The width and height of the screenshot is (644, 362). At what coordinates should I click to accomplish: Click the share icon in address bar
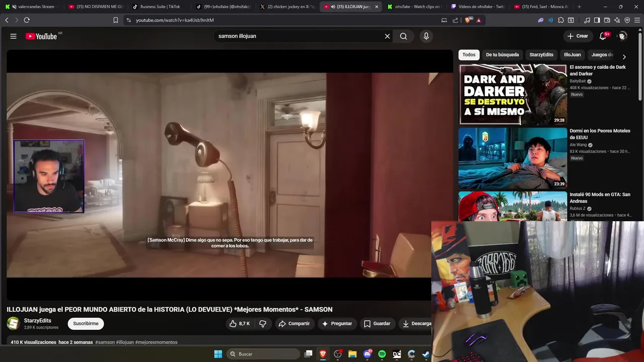[x=455, y=20]
